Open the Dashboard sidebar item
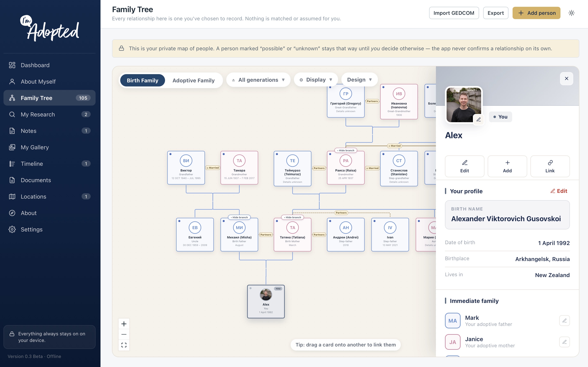 (x=49, y=65)
